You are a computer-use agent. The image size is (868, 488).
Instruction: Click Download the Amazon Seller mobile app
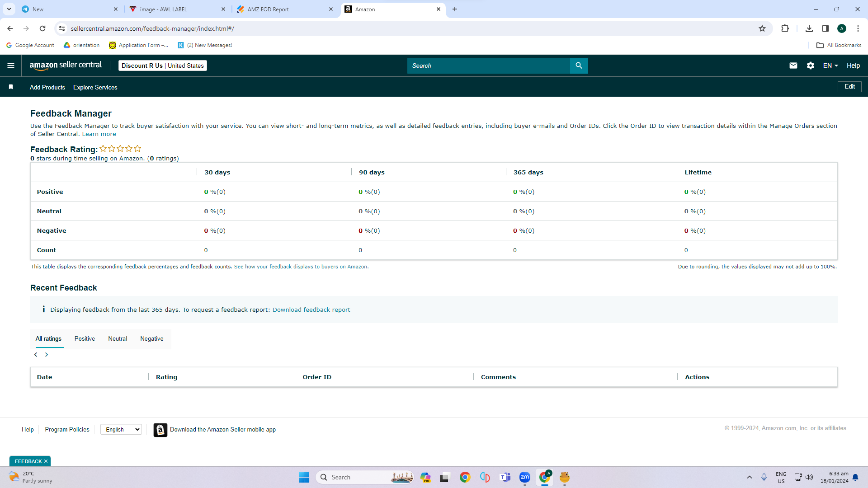pos(223,430)
